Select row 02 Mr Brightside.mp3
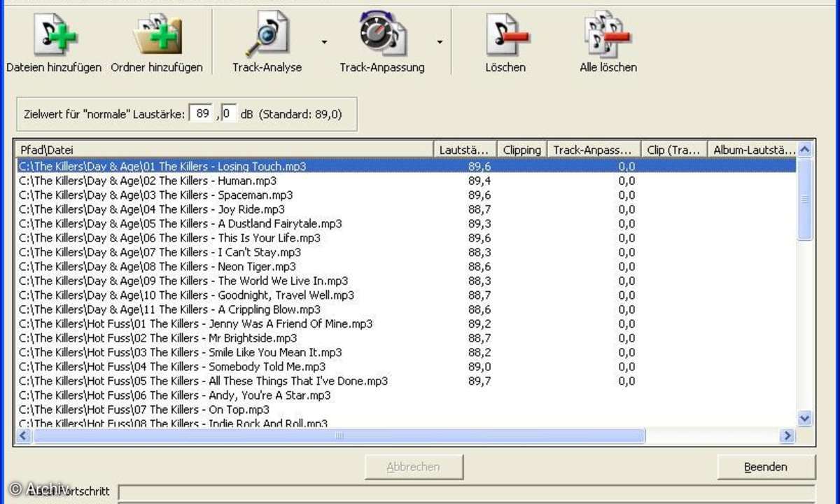This screenshot has height=504, width=840. [x=405, y=338]
